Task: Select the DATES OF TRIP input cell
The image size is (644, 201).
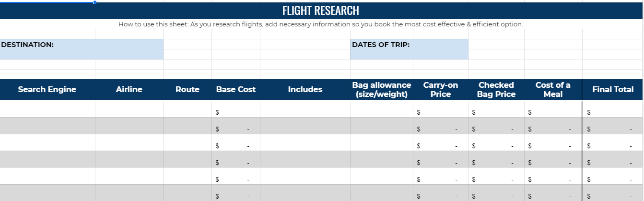Action: (409, 49)
